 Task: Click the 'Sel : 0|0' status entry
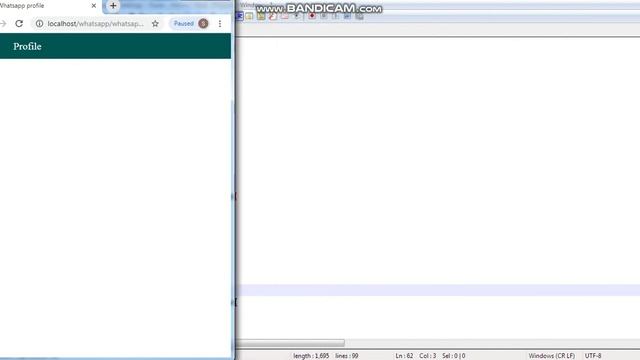pyautogui.click(x=453, y=356)
